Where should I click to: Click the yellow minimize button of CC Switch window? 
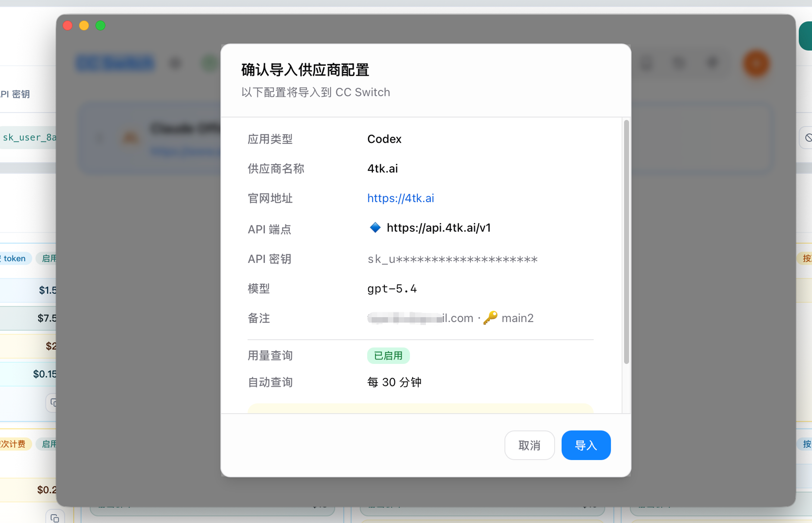click(x=84, y=26)
